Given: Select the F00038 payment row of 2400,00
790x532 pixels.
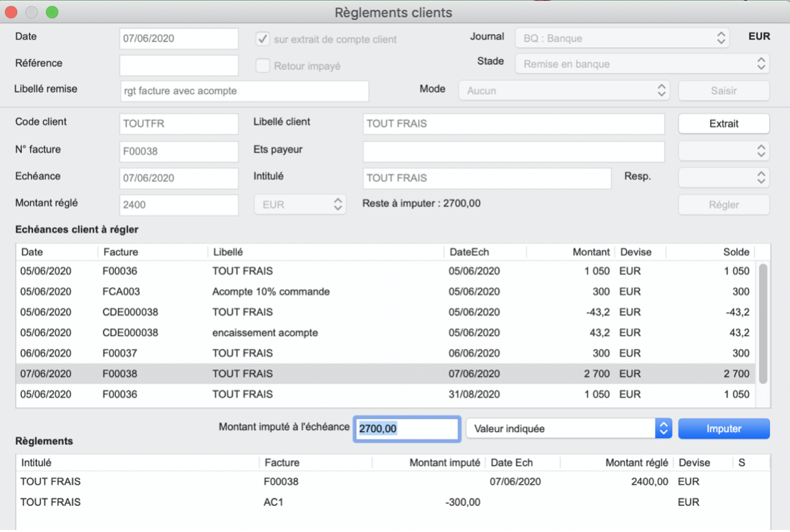Looking at the screenshot, I should (393, 482).
